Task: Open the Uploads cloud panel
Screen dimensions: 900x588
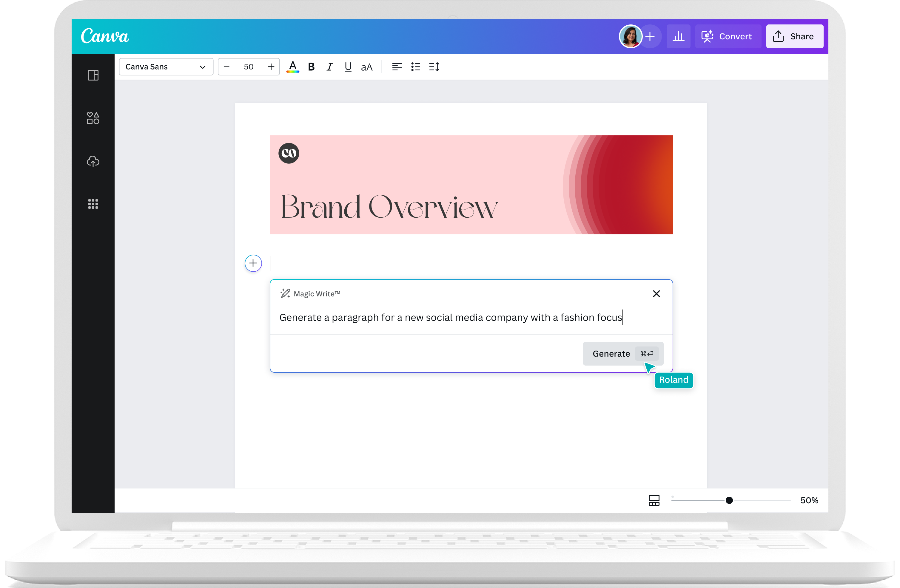Action: pyautogui.click(x=93, y=161)
